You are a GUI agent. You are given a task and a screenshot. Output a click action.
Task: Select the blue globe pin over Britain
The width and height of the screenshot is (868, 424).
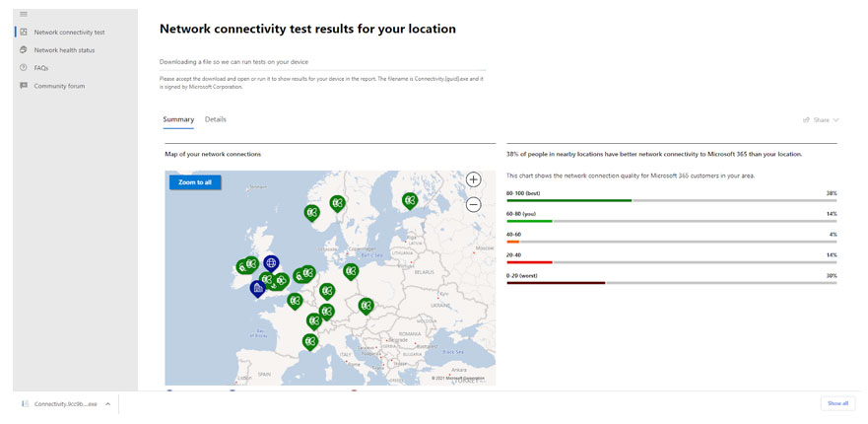[271, 263]
